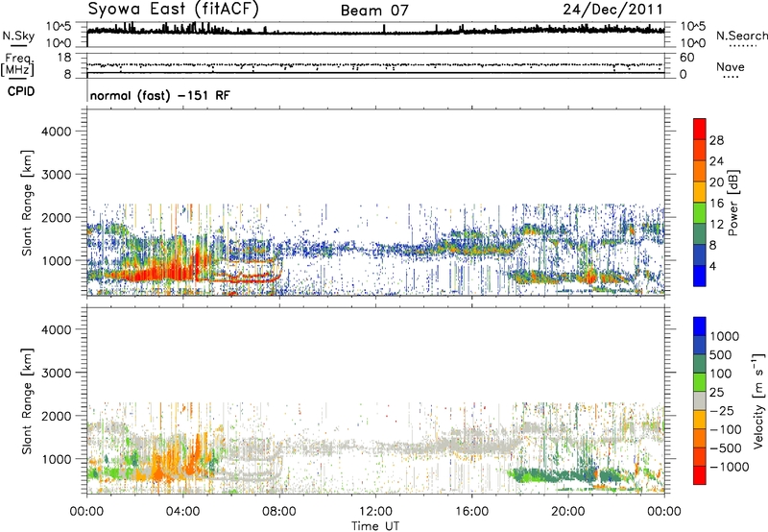
Task: Click the '1000' tick on velocity panel
Action: coord(57,459)
